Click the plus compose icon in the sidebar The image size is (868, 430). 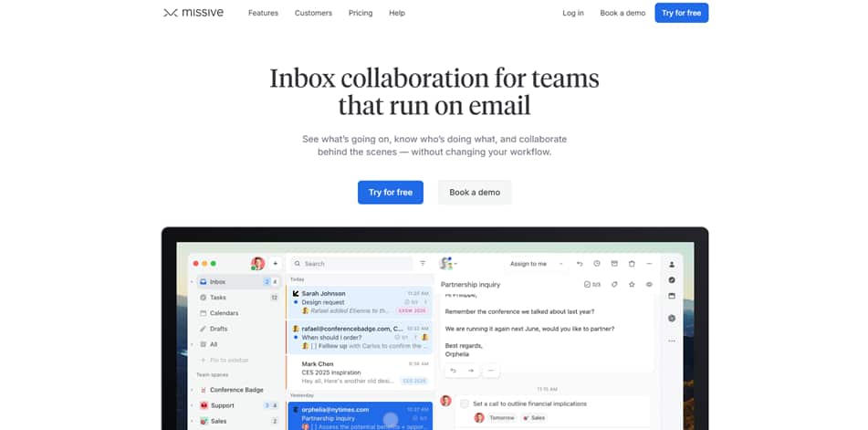coord(276,263)
